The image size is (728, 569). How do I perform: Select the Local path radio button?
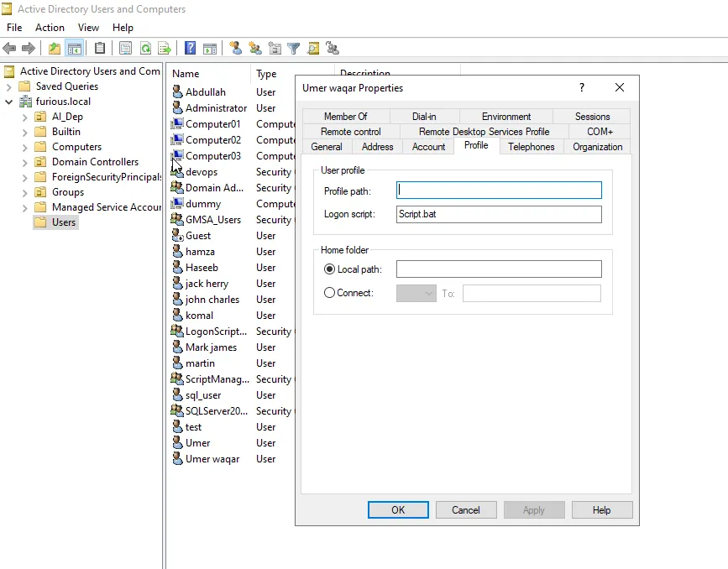coord(329,269)
